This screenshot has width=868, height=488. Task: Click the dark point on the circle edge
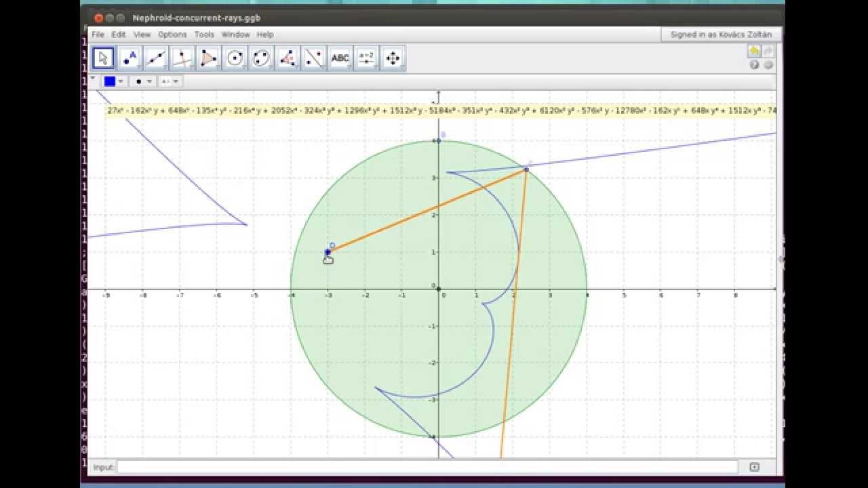526,169
